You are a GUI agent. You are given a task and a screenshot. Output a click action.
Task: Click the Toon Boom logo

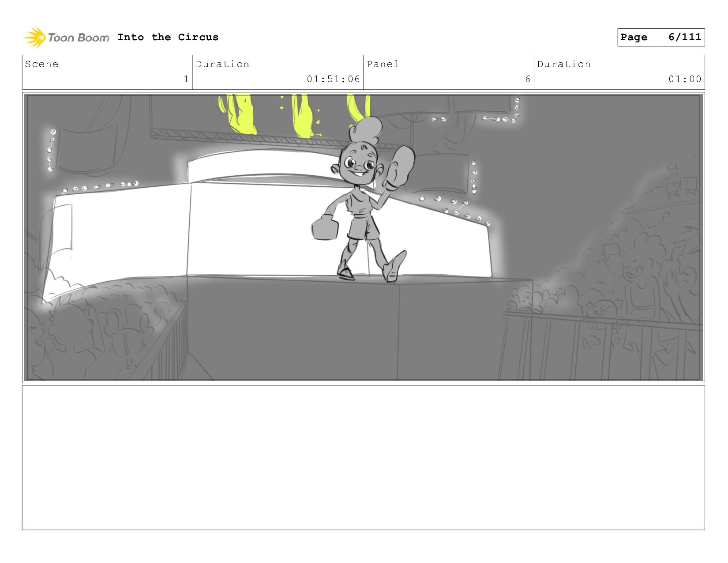pyautogui.click(x=66, y=38)
